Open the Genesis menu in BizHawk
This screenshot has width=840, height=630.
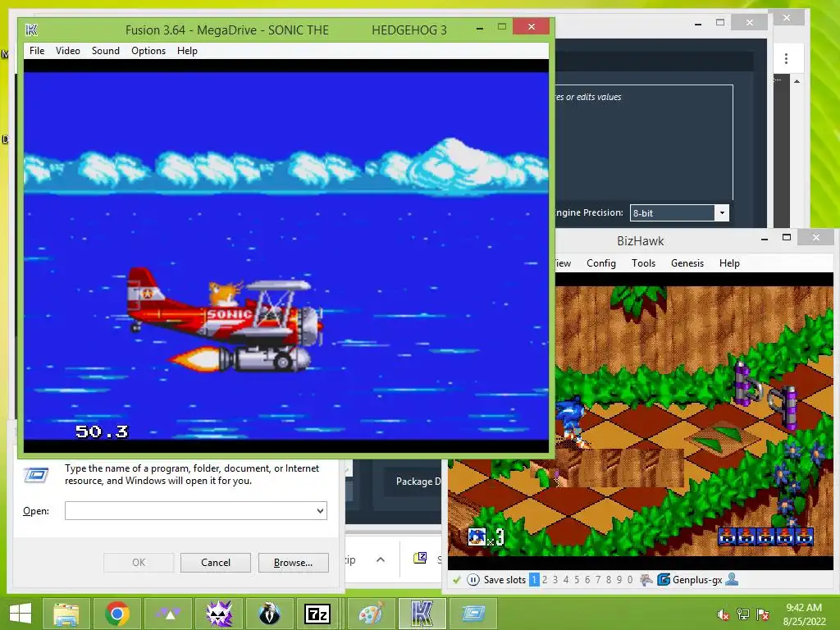tap(687, 263)
